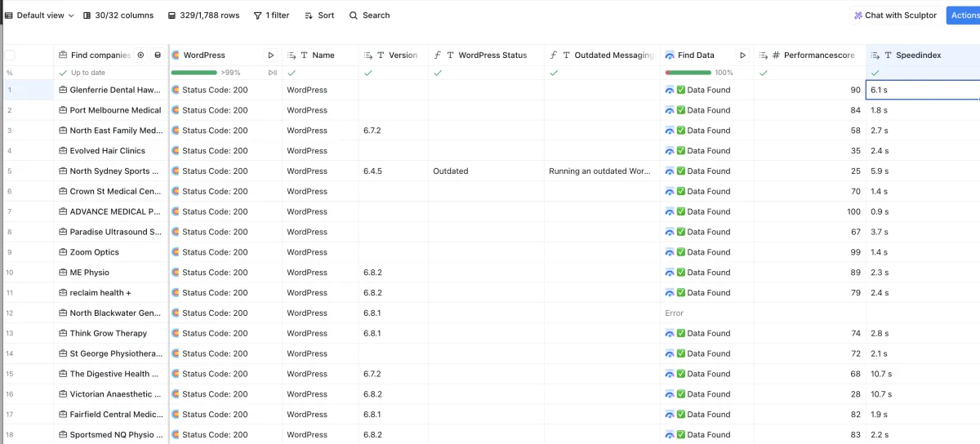Viewport: 980px width, 444px height.
Task: Click the database icon in Find companies header
Action: click(158, 55)
